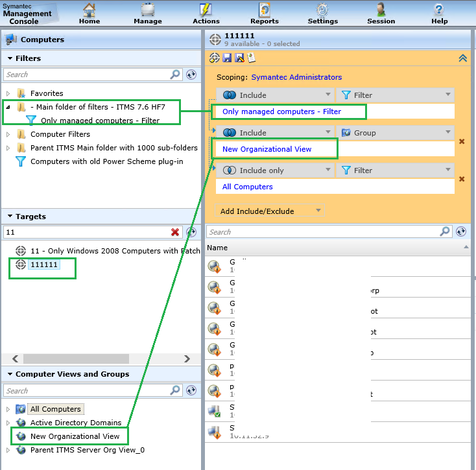This screenshot has width=476, height=470.
Task: Click the document report icon in target toolbar
Action: coord(252,58)
